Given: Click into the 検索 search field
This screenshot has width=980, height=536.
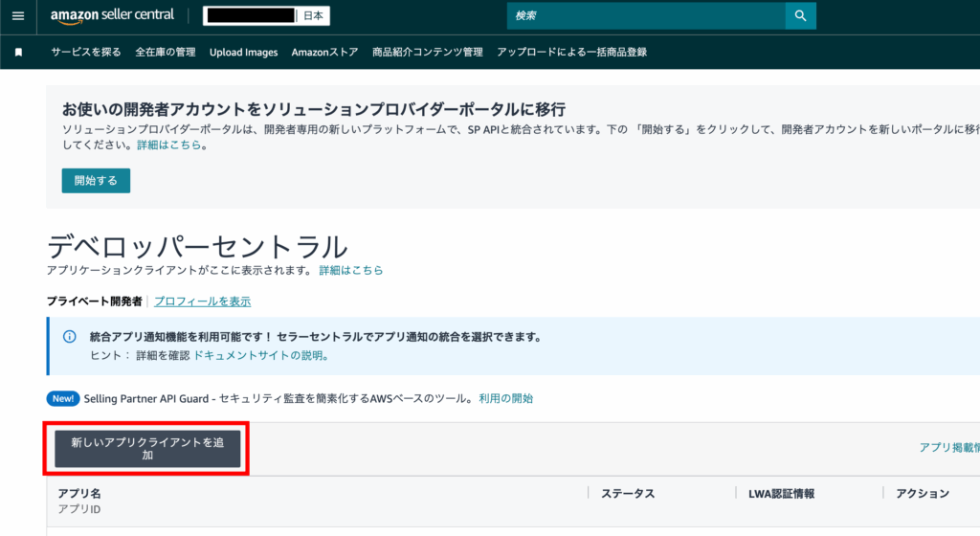Looking at the screenshot, I should pyautogui.click(x=646, y=16).
